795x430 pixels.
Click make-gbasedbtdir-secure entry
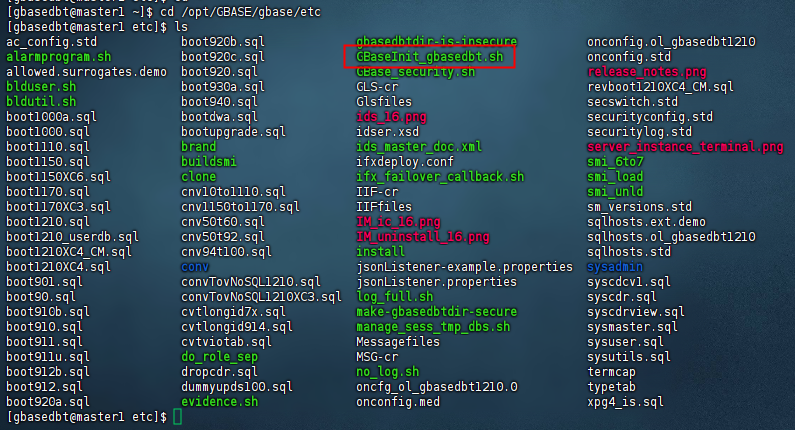tap(437, 312)
